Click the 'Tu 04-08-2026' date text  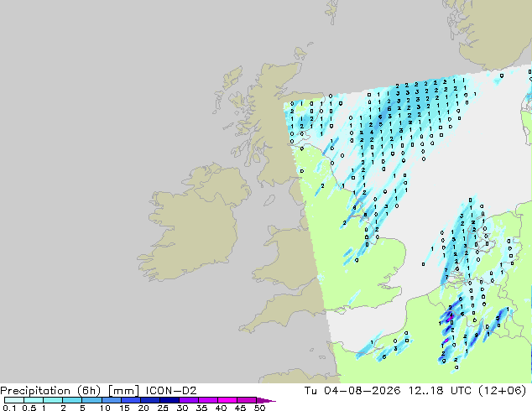[x=352, y=391]
